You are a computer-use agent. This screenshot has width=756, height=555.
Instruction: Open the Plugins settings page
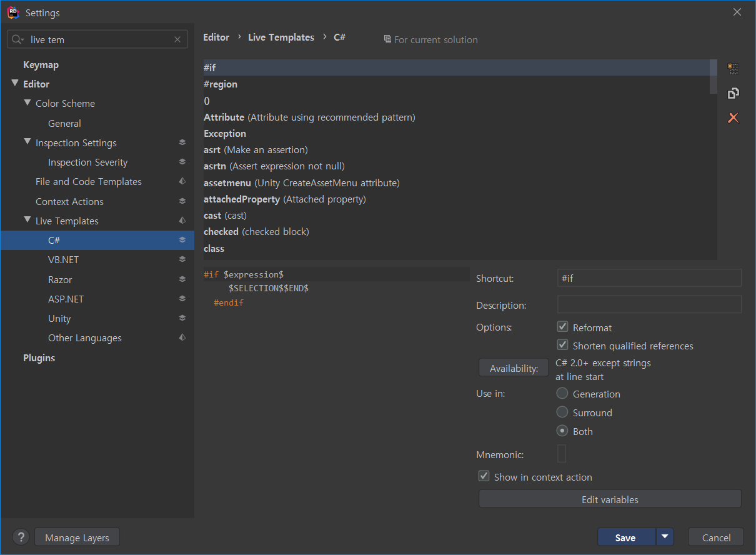click(39, 357)
